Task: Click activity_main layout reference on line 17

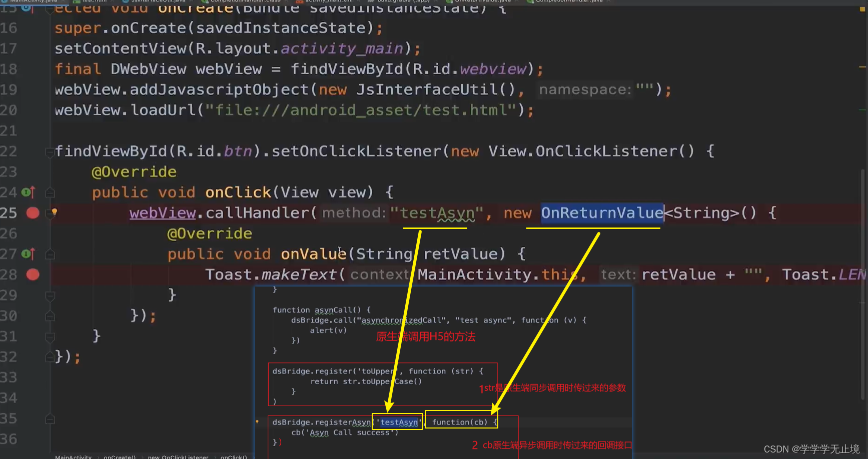Action: pos(342,48)
